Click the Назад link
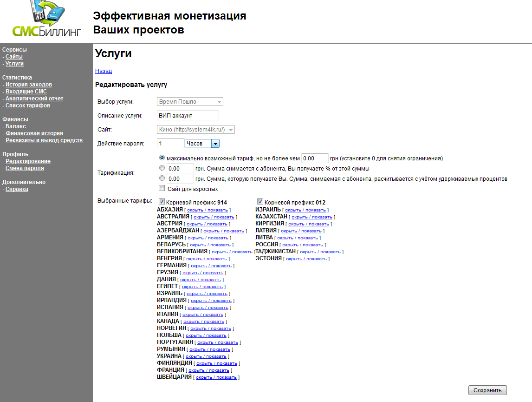The image size is (532, 402). click(104, 71)
